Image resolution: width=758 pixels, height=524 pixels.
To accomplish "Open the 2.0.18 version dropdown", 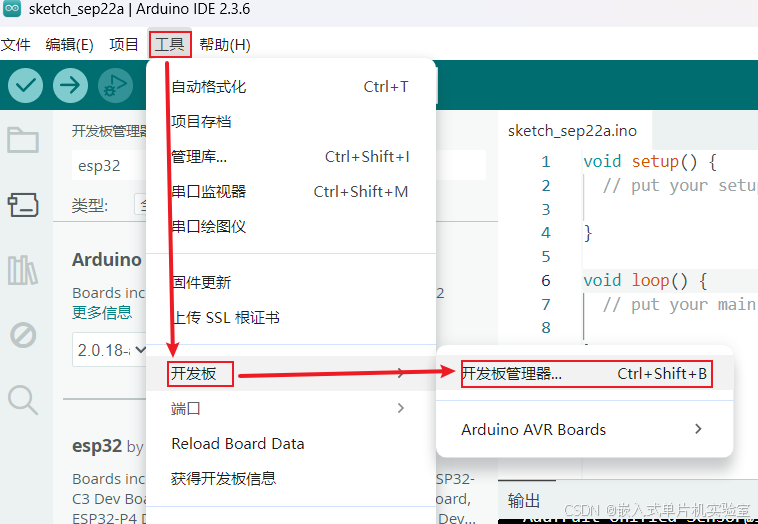I will coord(110,350).
